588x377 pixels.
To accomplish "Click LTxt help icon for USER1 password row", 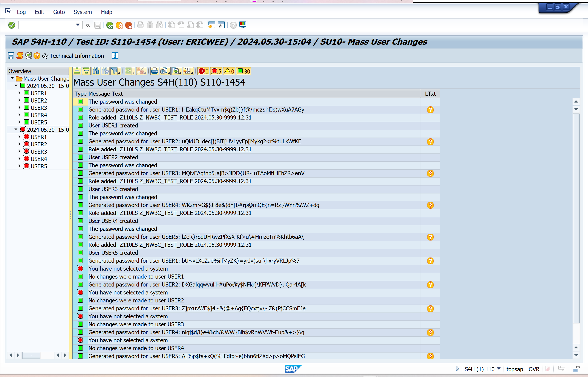I will click(x=430, y=110).
